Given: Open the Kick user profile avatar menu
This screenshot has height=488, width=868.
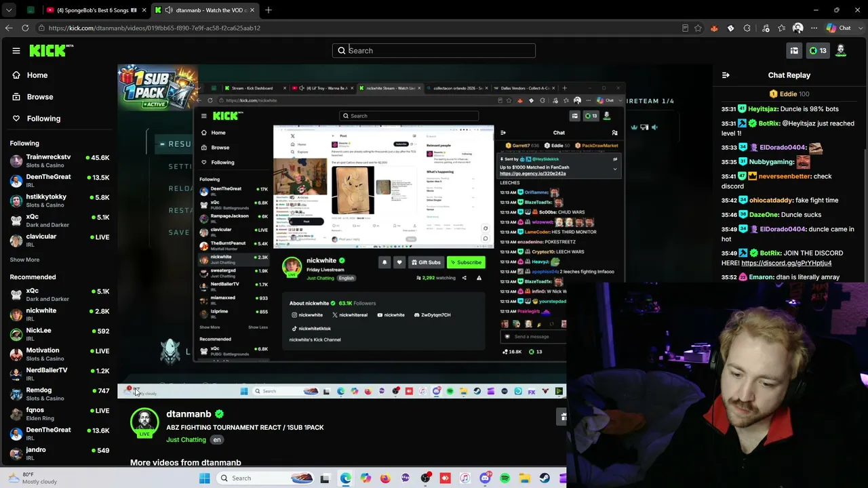Looking at the screenshot, I should (841, 51).
